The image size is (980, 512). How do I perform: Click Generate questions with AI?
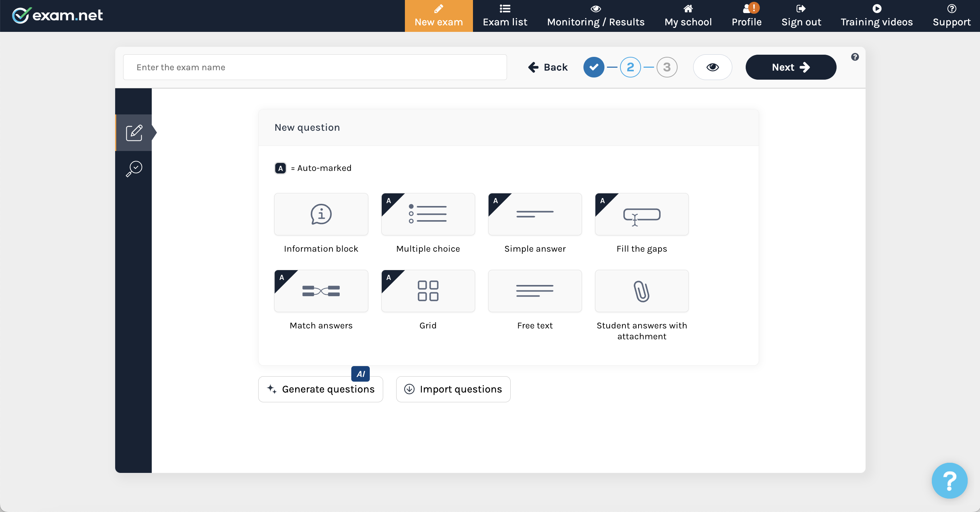pyautogui.click(x=320, y=389)
